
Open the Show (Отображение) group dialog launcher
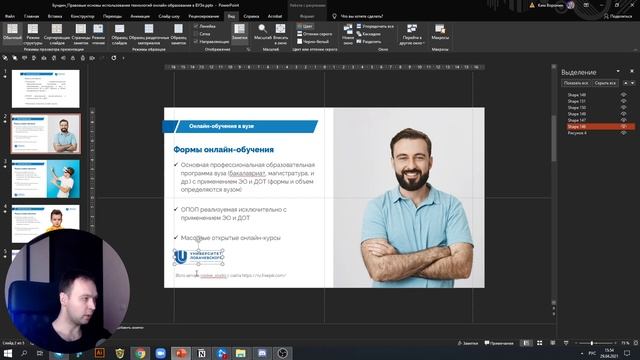248,49
